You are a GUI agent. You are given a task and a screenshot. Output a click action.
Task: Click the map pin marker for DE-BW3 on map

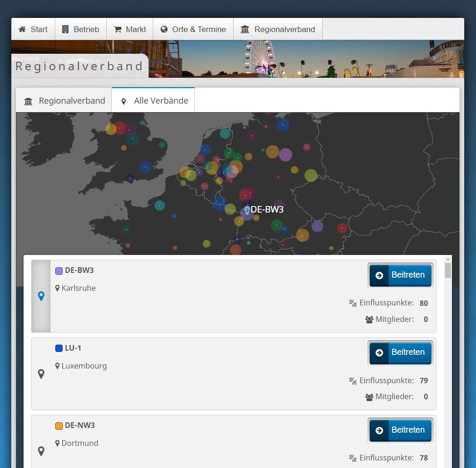click(x=247, y=210)
